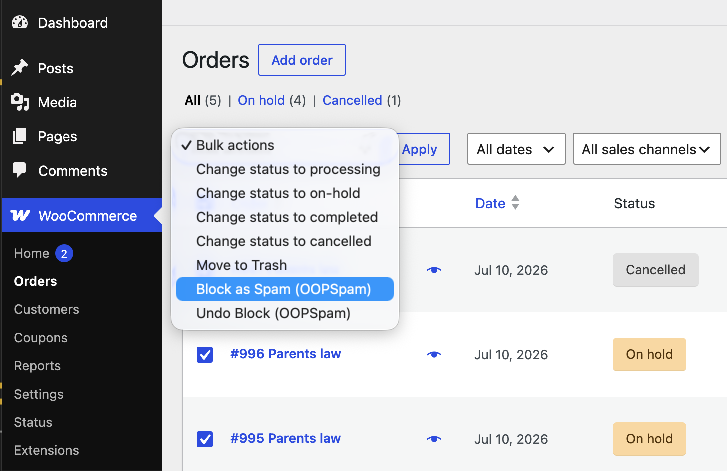Choose Change status to on-hold
727x471 pixels.
[285, 193]
